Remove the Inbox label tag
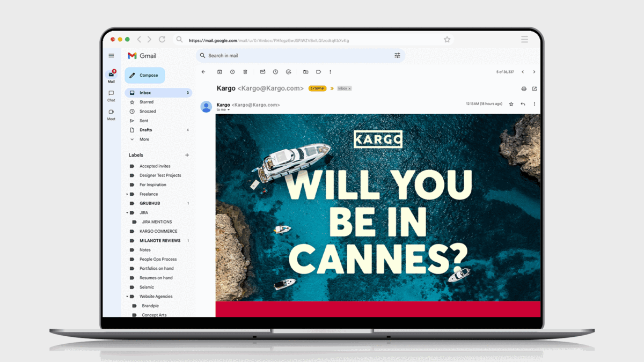The height and width of the screenshot is (362, 644). click(349, 88)
